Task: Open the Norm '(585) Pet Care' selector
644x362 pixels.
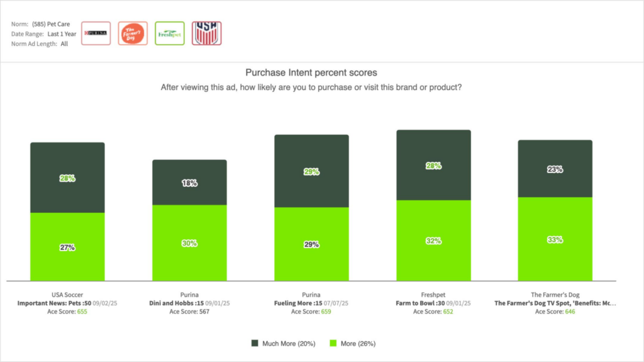Action: click(63, 24)
